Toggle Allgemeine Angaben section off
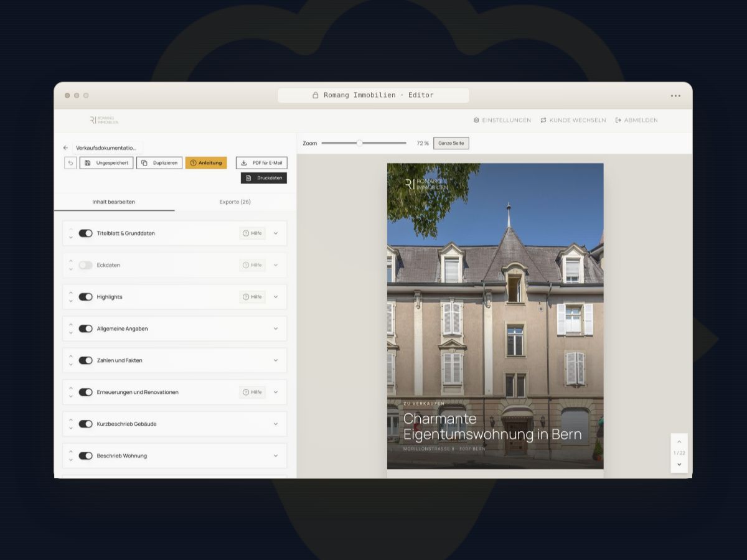Screen dimensions: 747x560 click(x=86, y=329)
